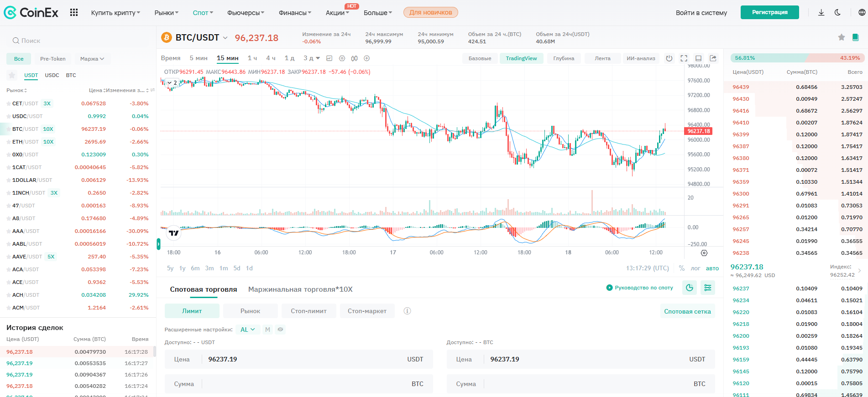Expand the Рынки menu

pyautogui.click(x=167, y=13)
